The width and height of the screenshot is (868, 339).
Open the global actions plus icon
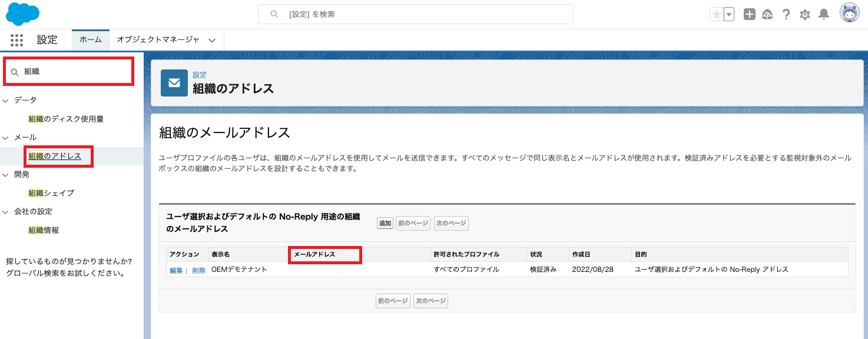pos(749,15)
